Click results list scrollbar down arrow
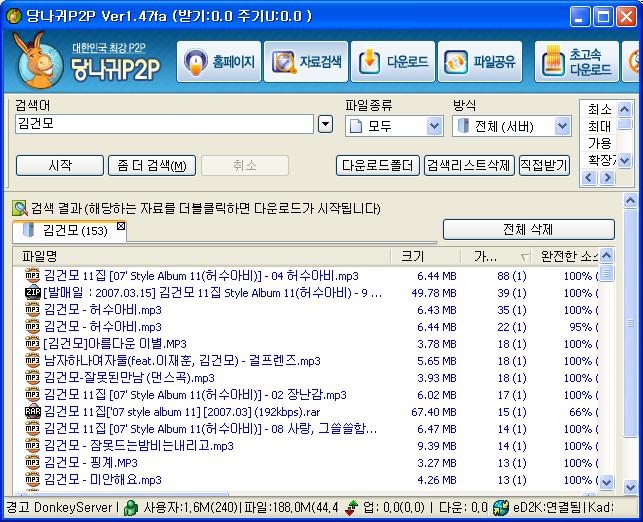 coord(607,482)
